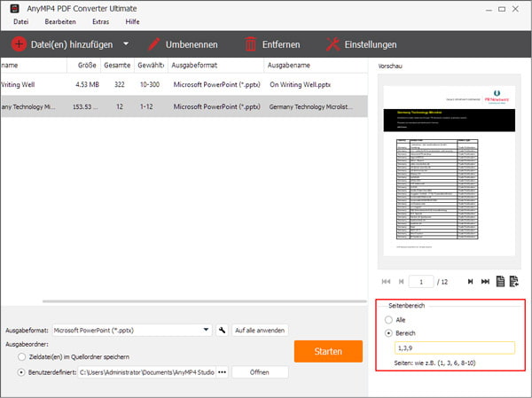Click the horizontal scrollbar under file list
The height and width of the screenshot is (398, 532).
coord(205,301)
